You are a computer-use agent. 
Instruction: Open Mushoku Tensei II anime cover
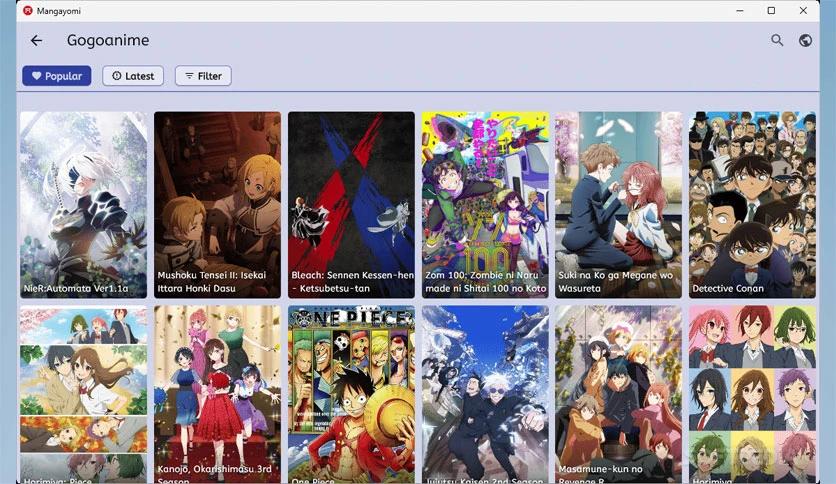(218, 205)
